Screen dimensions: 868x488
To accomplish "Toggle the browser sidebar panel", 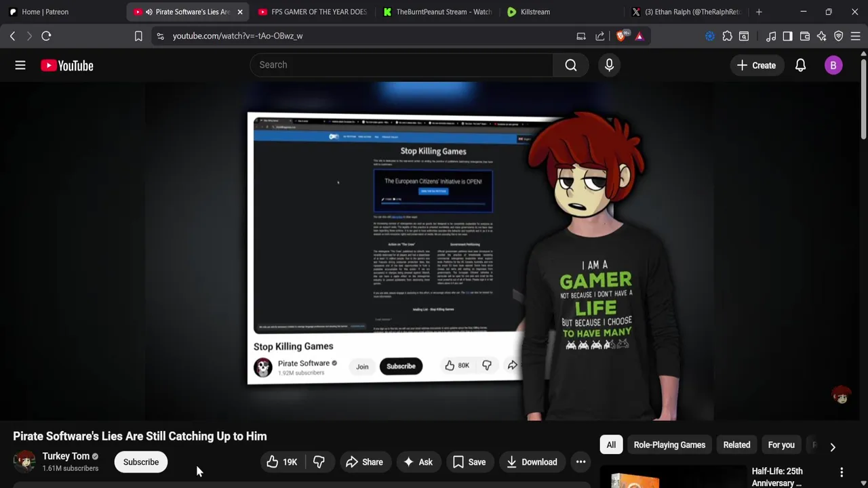I will (x=787, y=36).
